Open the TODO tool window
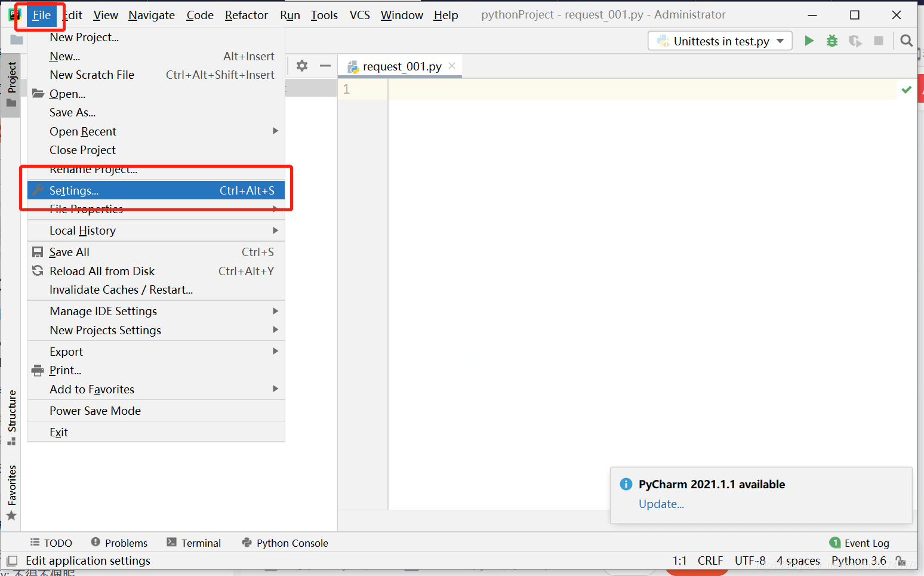 pyautogui.click(x=51, y=543)
